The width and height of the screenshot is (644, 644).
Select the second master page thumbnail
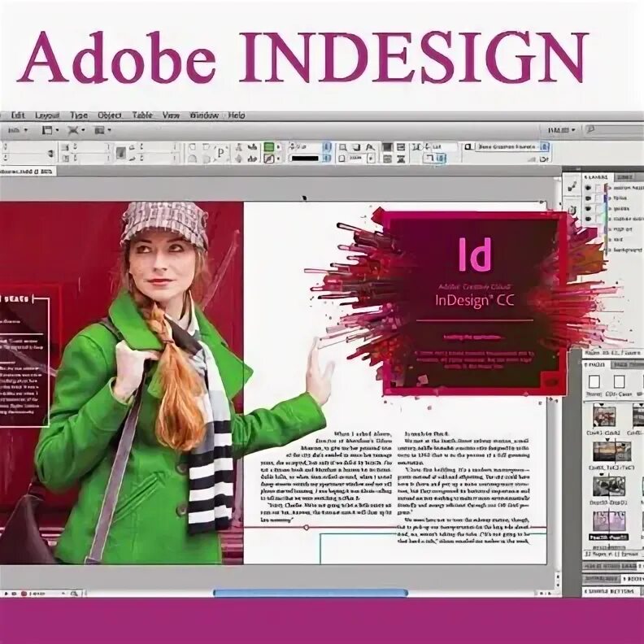(x=619, y=382)
